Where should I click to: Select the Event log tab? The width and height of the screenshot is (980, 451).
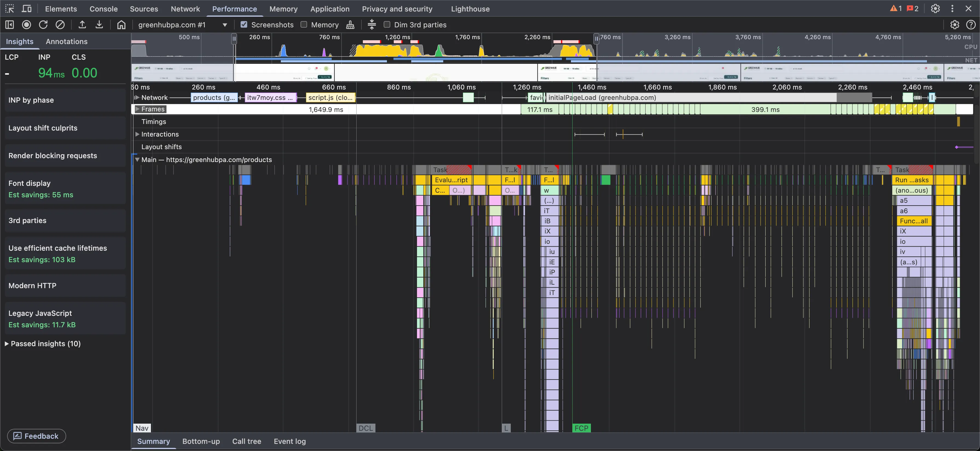click(290, 441)
